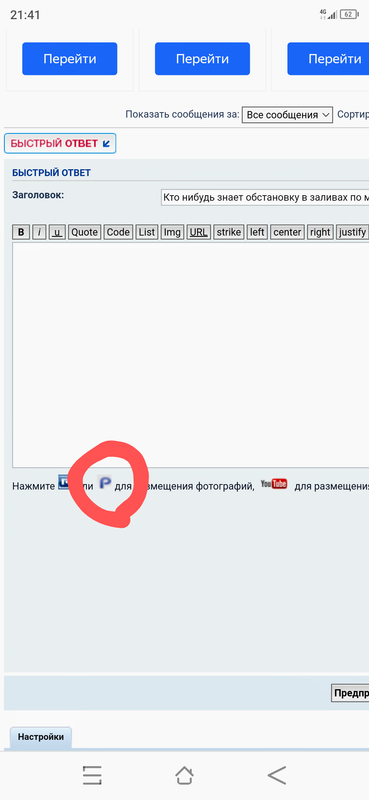The image size is (369, 800).
Task: Click the 'БЫСТРЫЙ ОТВЕТ' toggle button
Action: 60,143
